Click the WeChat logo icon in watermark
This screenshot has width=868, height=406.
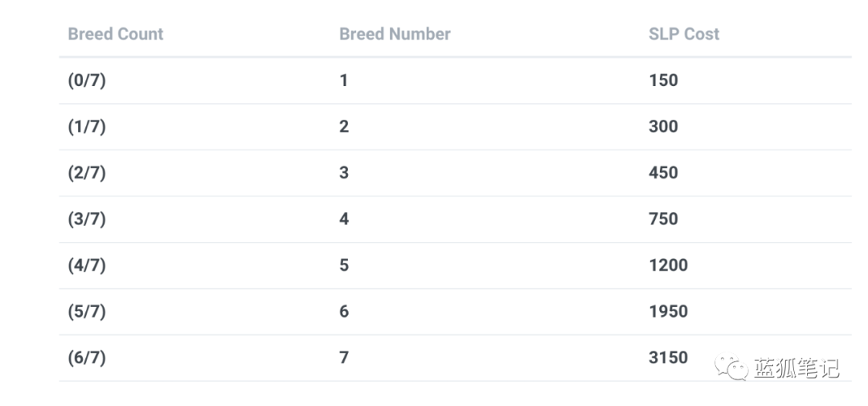point(732,367)
